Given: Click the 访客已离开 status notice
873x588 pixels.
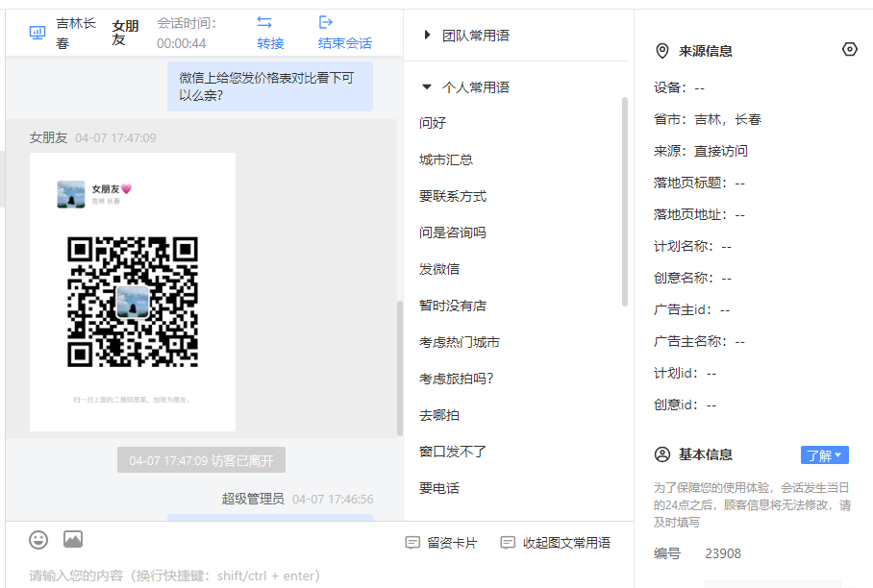Looking at the screenshot, I should (201, 460).
